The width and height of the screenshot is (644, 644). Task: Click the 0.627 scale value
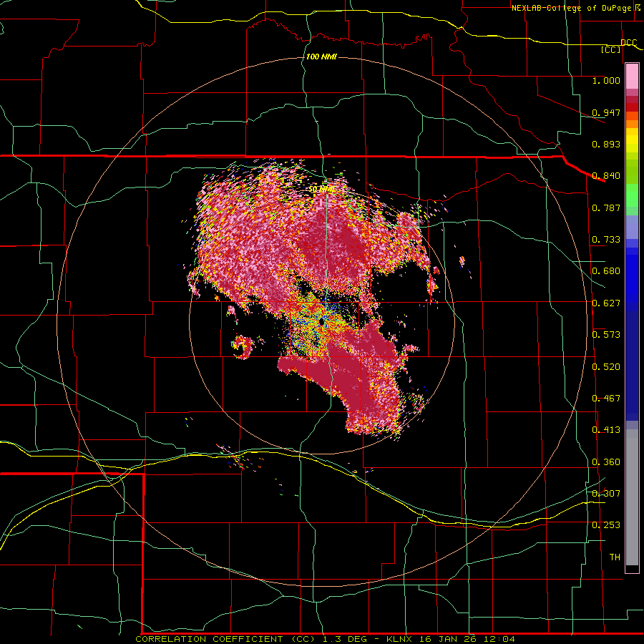pos(606,303)
